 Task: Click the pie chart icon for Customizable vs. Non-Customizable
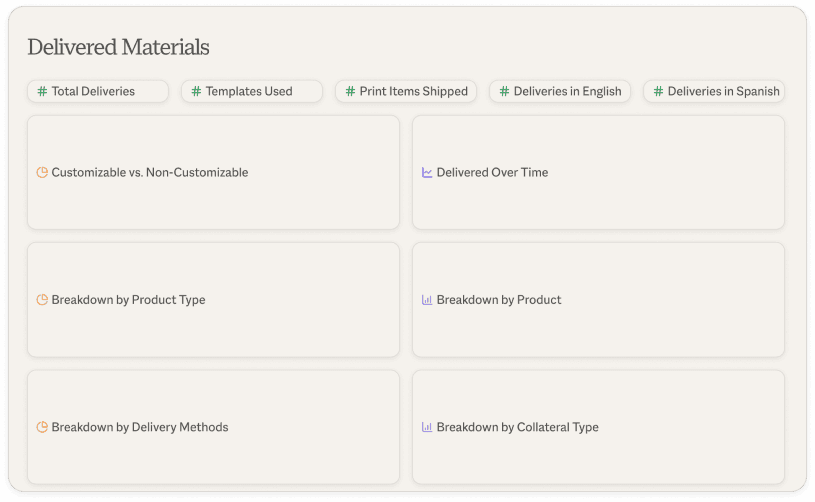(42, 172)
